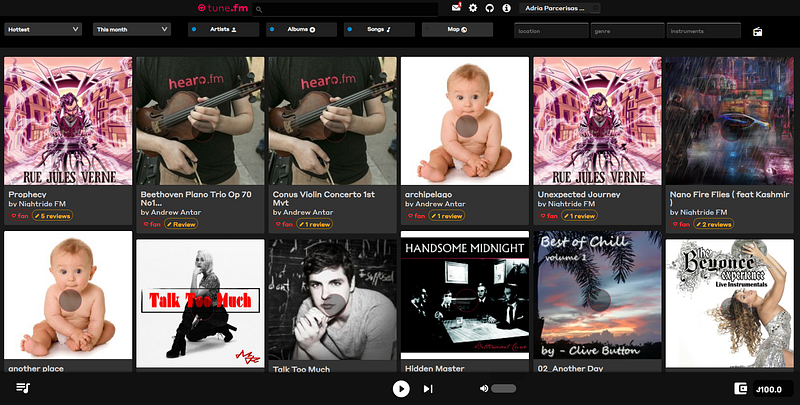Fan the archipelago track
This screenshot has width=800, height=405.
pyautogui.click(x=416, y=216)
